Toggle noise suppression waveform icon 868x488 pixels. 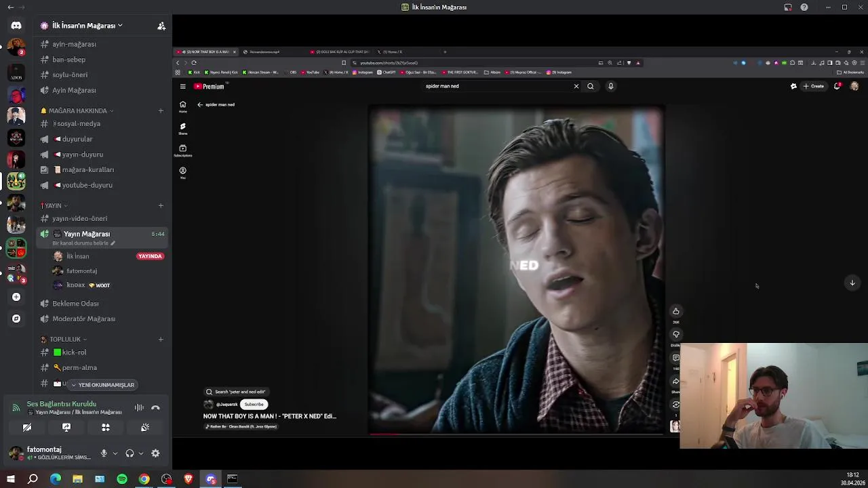(139, 407)
